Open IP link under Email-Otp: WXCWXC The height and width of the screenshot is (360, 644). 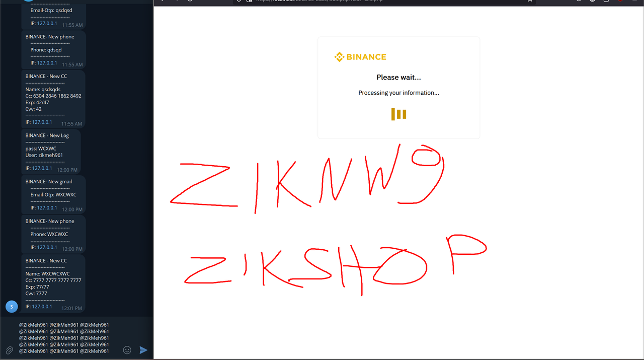(x=47, y=208)
